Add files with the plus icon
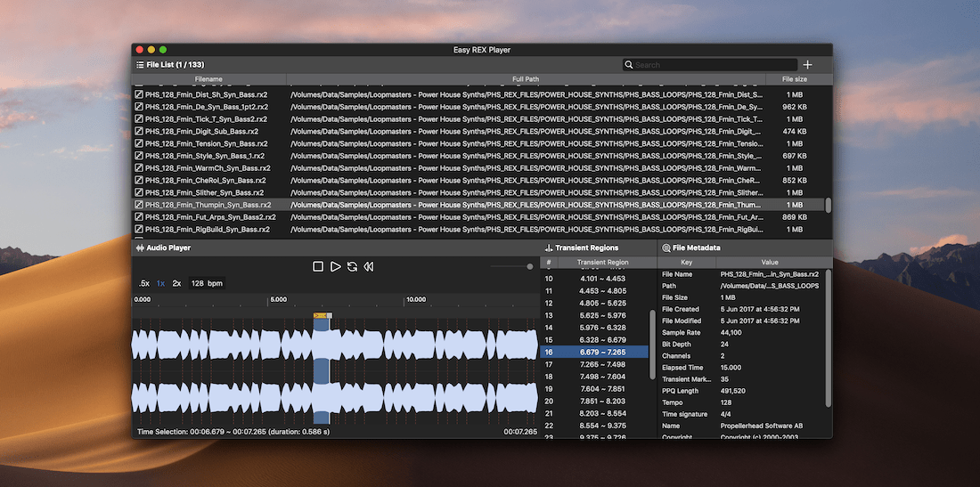This screenshot has width=980, height=487. [807, 65]
